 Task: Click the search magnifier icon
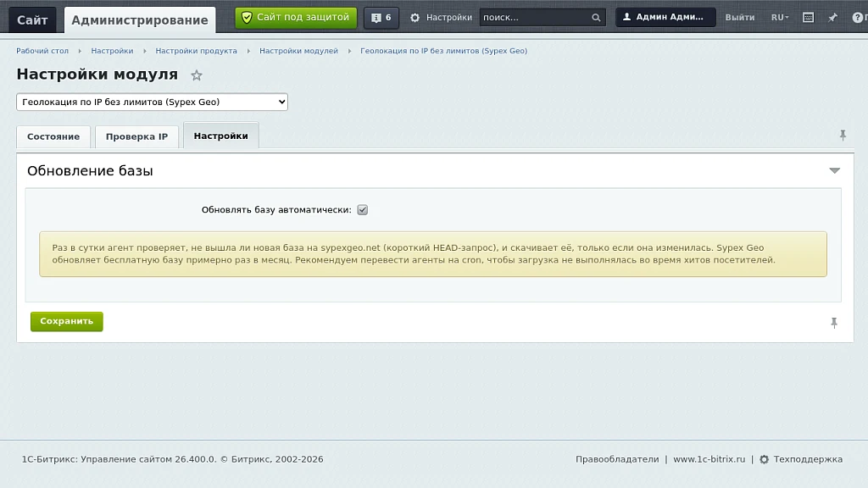coord(596,18)
